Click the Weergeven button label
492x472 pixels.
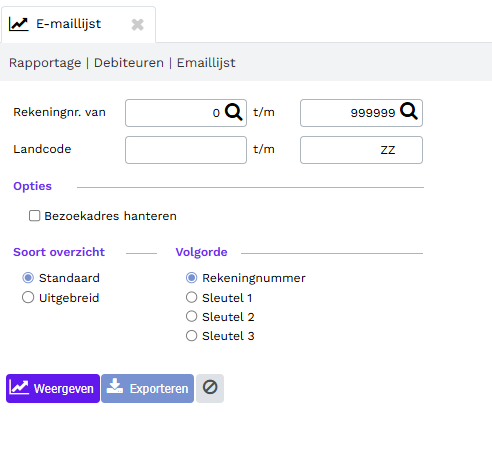click(x=64, y=389)
